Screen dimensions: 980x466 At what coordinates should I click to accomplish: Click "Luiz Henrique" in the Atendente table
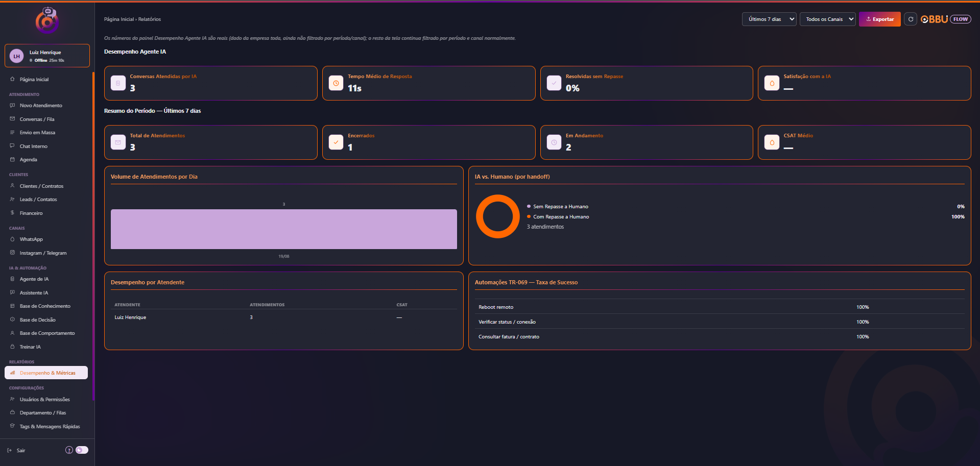[130, 317]
